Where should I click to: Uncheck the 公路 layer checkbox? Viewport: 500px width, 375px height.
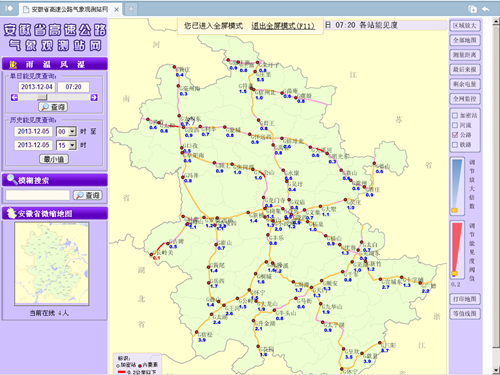point(455,135)
